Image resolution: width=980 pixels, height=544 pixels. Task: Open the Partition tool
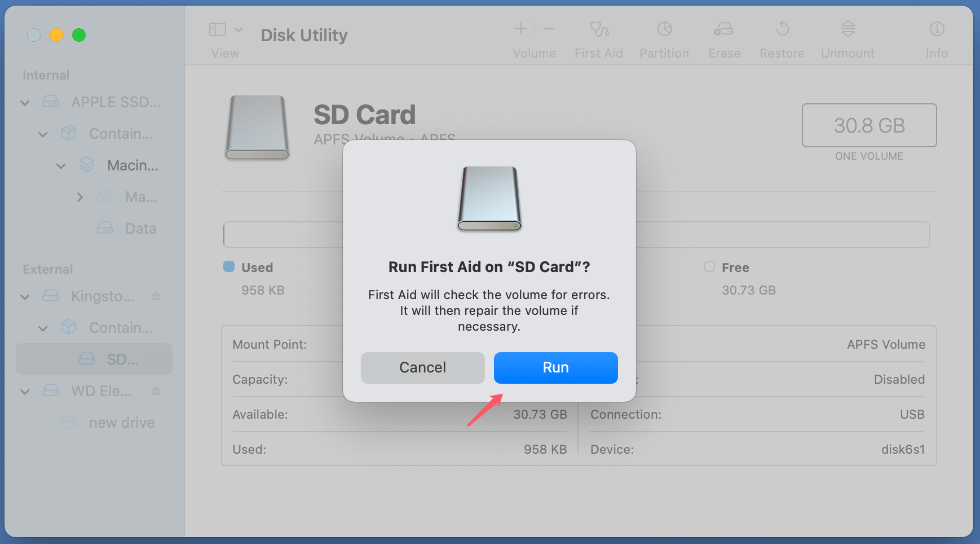click(664, 35)
